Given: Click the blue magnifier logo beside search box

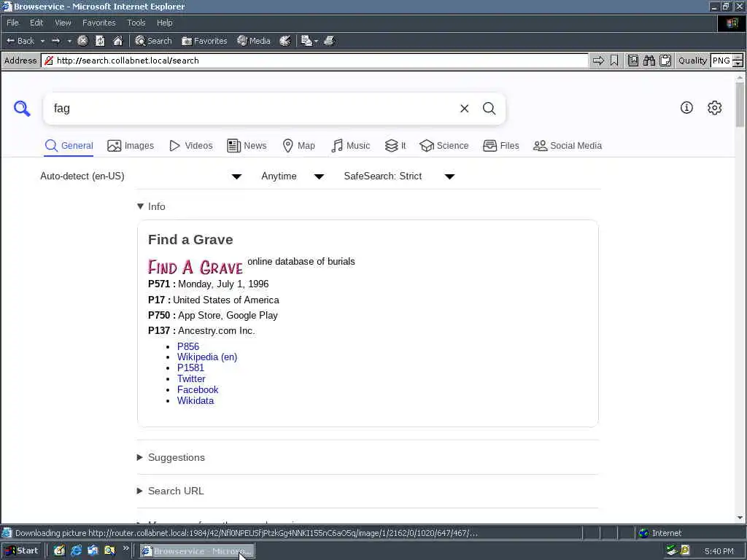Looking at the screenshot, I should pos(22,109).
